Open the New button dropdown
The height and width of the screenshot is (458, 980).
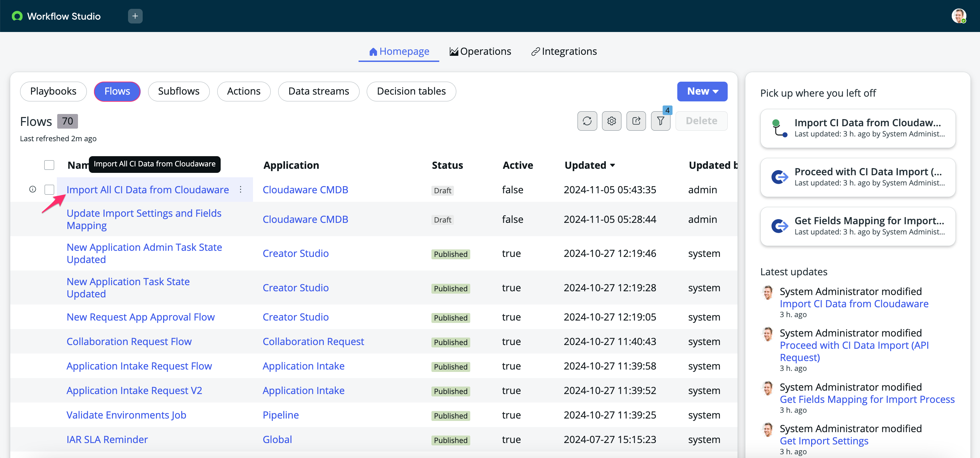click(x=702, y=91)
